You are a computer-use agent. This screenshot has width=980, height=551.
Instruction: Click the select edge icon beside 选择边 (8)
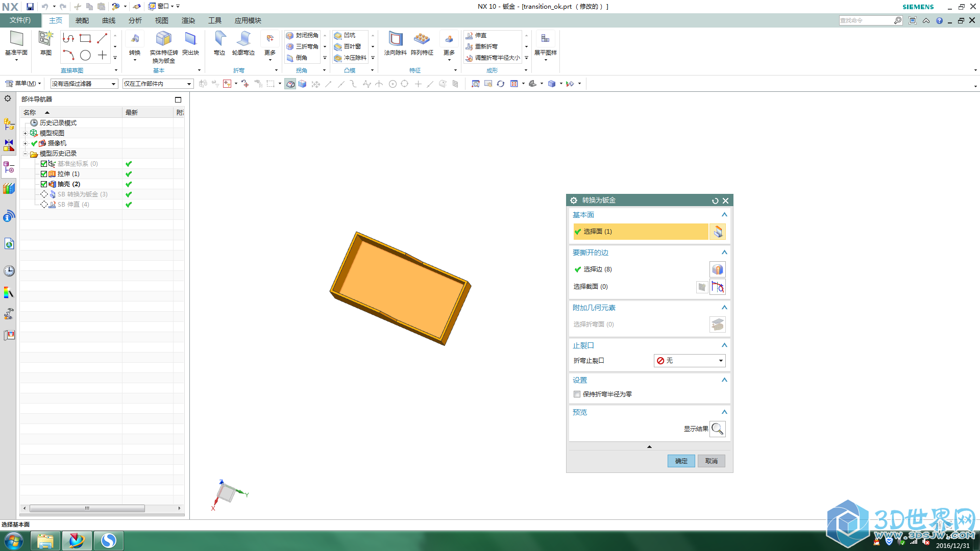[718, 269]
